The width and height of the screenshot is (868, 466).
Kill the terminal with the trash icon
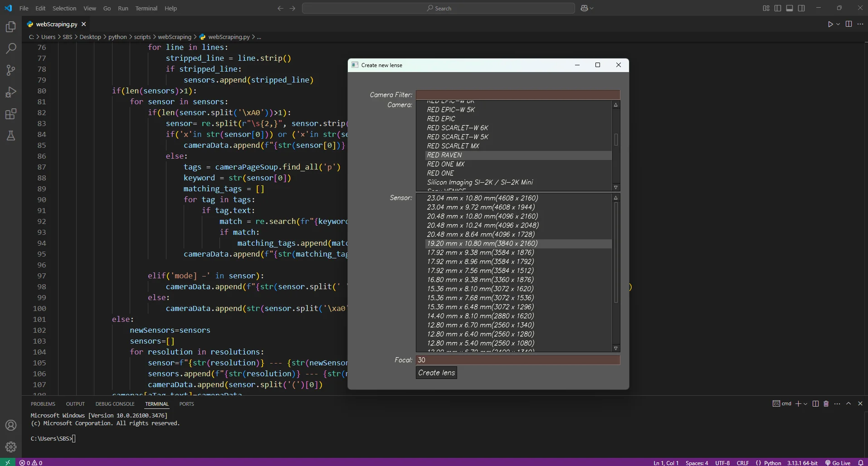point(825,403)
